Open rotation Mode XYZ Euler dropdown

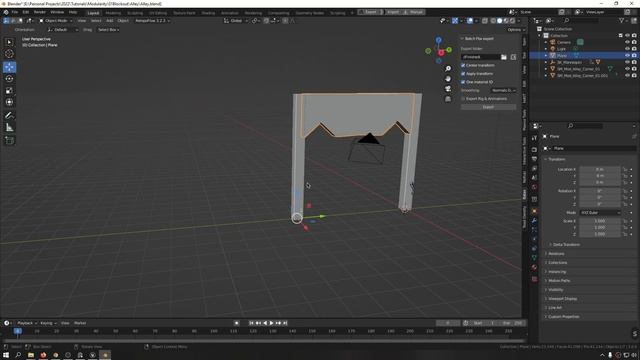pos(600,213)
